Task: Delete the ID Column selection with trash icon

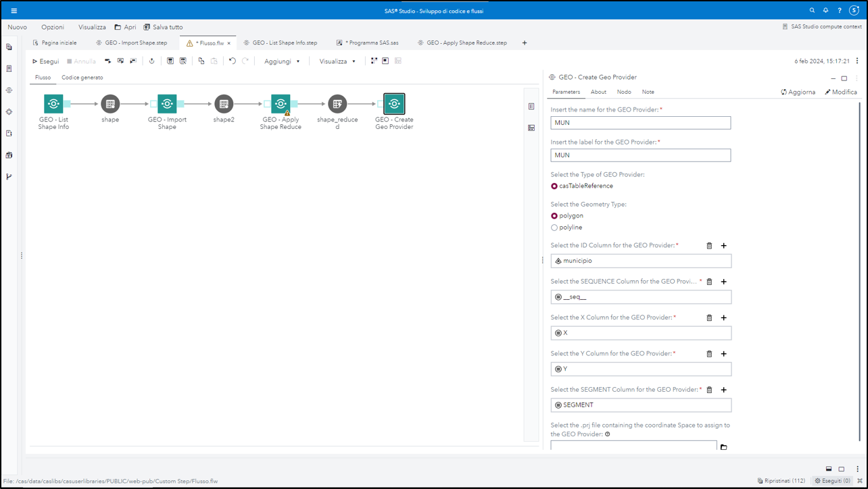Action: 709,246
